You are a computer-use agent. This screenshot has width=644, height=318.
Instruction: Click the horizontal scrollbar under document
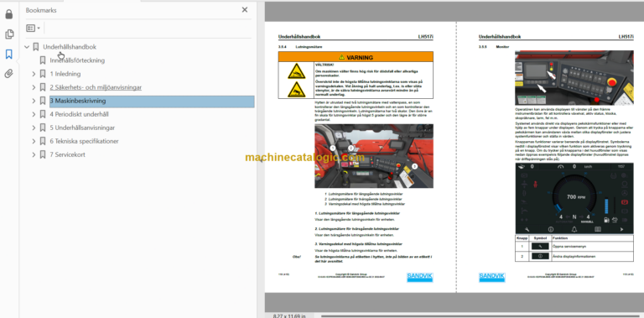(480, 316)
